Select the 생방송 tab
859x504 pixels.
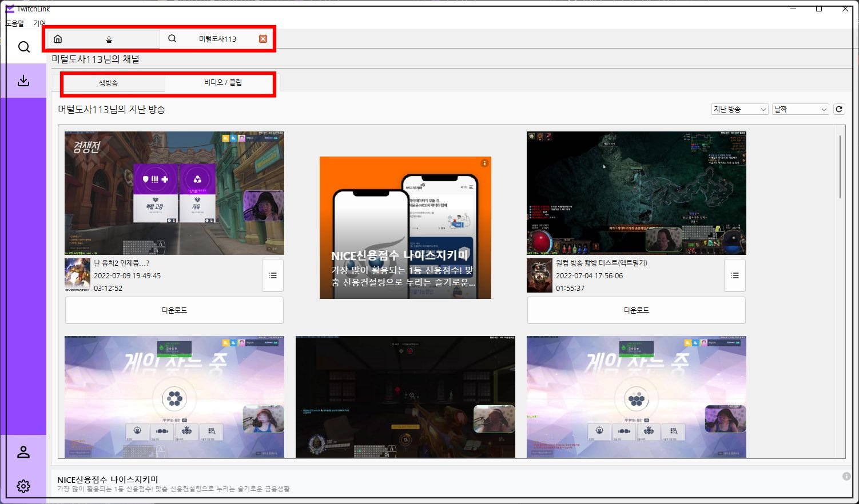click(108, 83)
